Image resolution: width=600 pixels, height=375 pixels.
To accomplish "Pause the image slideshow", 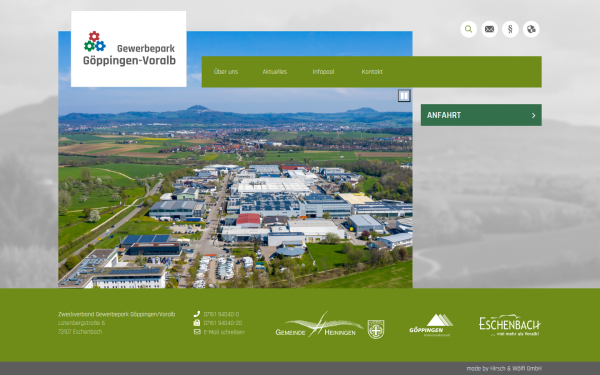I will tap(404, 95).
